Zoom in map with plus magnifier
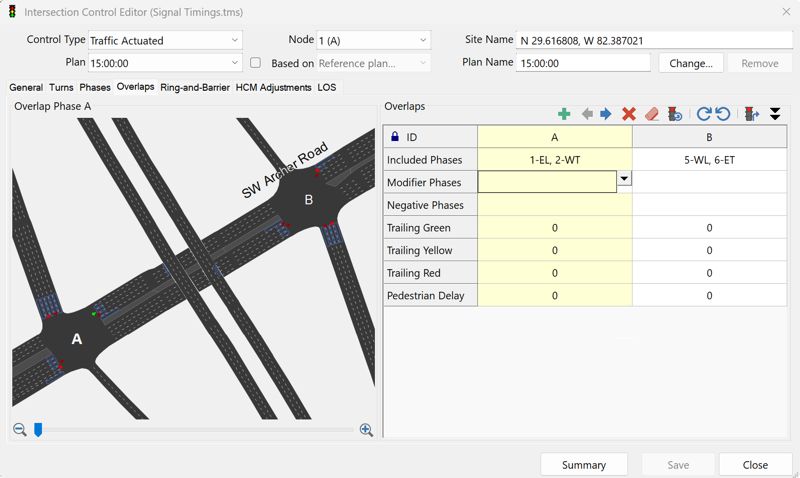Screen dimensions: 800x478 pyautogui.click(x=366, y=430)
